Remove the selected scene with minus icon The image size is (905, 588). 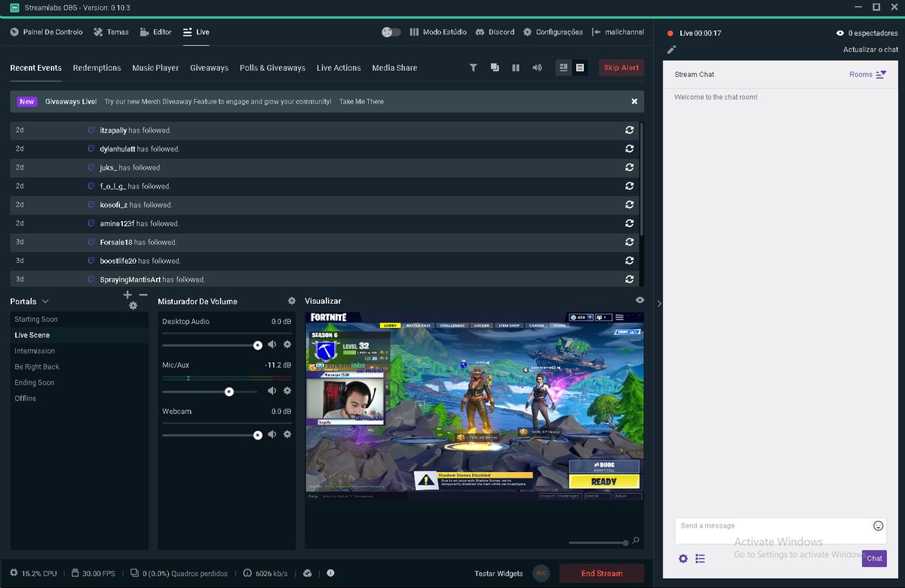(143, 295)
